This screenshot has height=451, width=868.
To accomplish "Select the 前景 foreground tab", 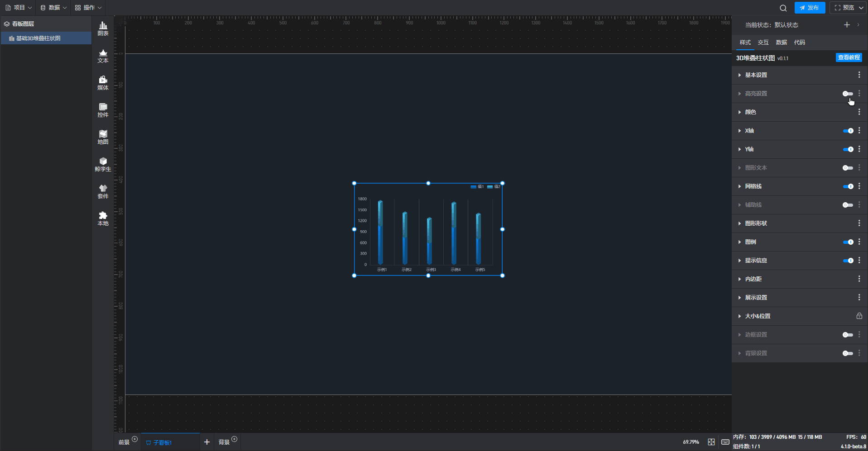I will tap(124, 442).
